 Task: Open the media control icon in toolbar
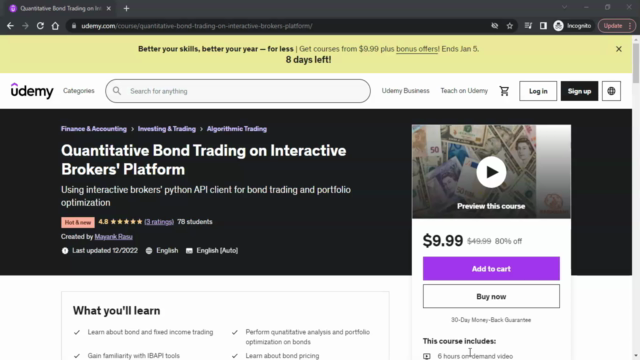(528, 26)
